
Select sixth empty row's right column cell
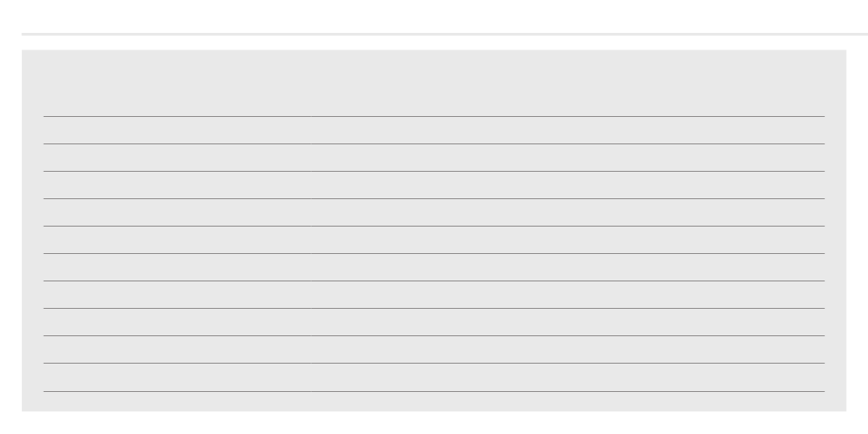pos(568,268)
